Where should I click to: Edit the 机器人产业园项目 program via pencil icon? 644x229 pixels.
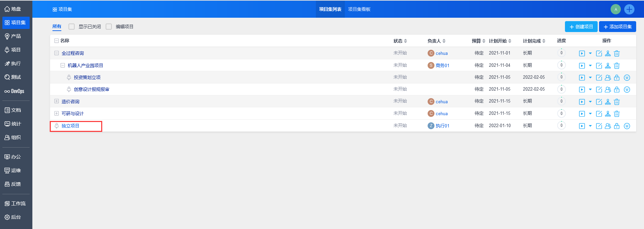pyautogui.click(x=599, y=66)
